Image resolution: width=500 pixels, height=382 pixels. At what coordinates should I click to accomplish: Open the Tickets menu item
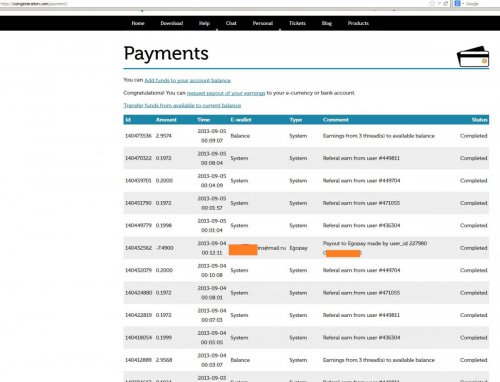(x=297, y=23)
